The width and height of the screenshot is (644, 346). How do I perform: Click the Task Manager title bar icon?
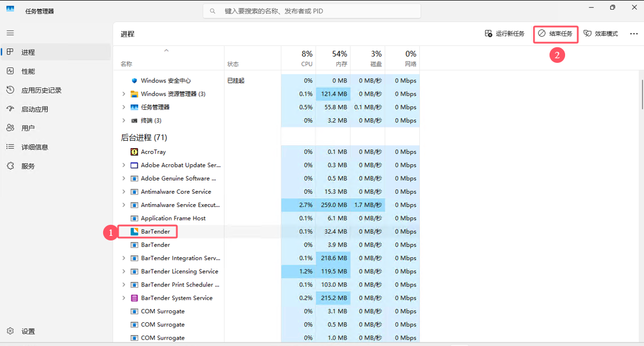[x=10, y=9]
